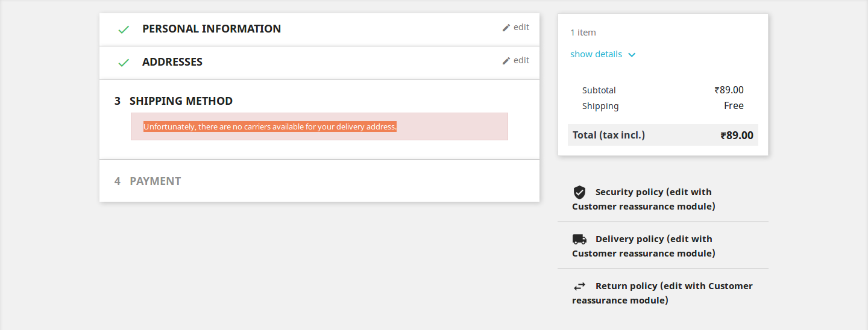Click the Return policy arrows icon
Viewport: 868px width, 330px height.
[579, 286]
